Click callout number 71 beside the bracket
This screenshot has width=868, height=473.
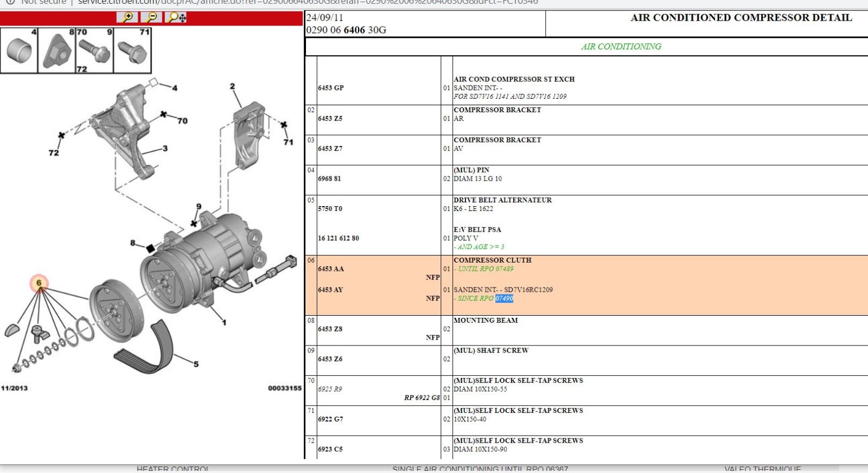pos(288,142)
